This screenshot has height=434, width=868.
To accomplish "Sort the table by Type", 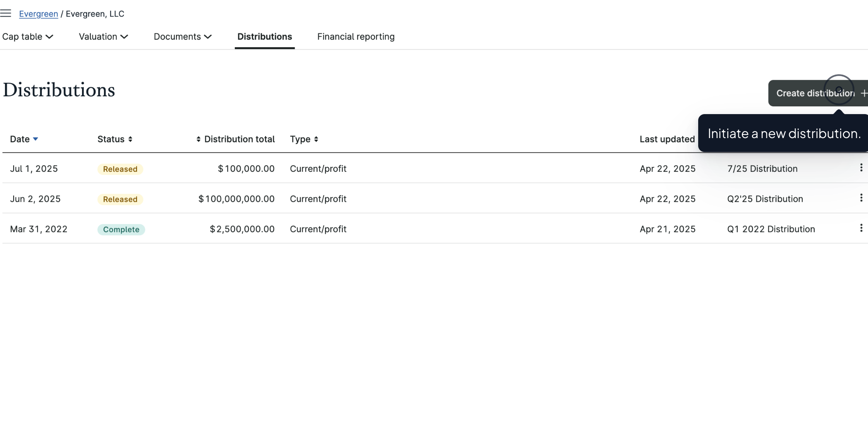I will (x=316, y=139).
